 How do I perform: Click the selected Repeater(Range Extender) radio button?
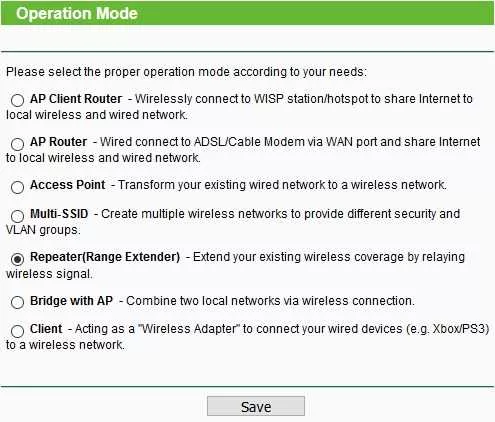[x=17, y=259]
